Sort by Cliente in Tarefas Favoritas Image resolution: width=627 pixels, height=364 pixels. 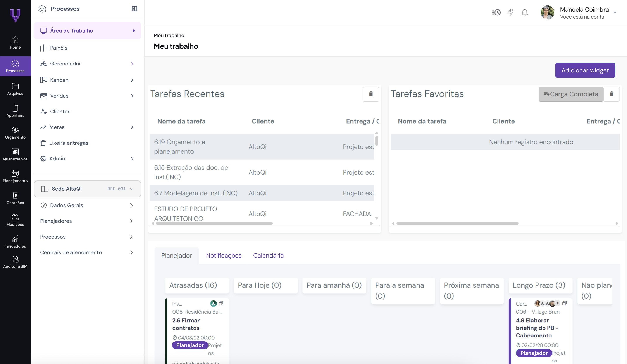[x=503, y=121]
